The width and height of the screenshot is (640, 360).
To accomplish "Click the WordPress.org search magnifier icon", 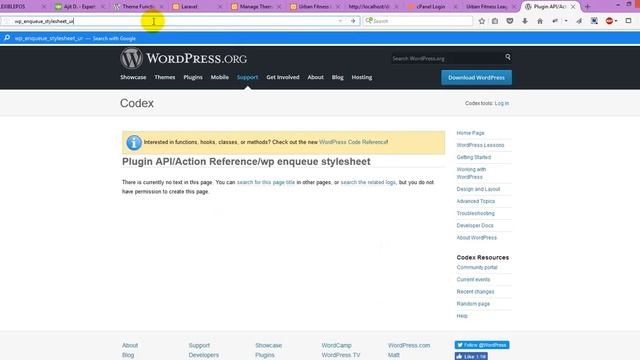I will [x=508, y=57].
